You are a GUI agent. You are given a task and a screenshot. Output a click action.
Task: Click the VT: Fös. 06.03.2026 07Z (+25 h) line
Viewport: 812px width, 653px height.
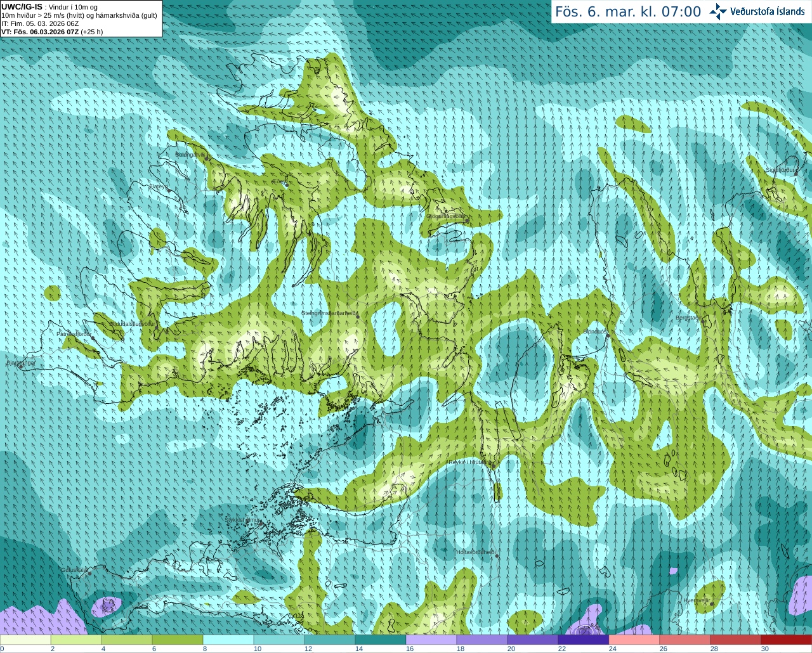(x=52, y=32)
